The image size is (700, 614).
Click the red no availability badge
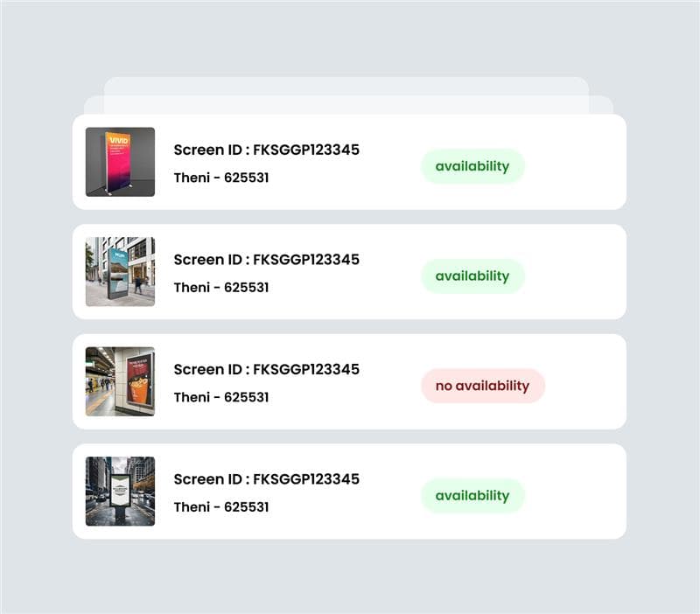[x=483, y=386]
